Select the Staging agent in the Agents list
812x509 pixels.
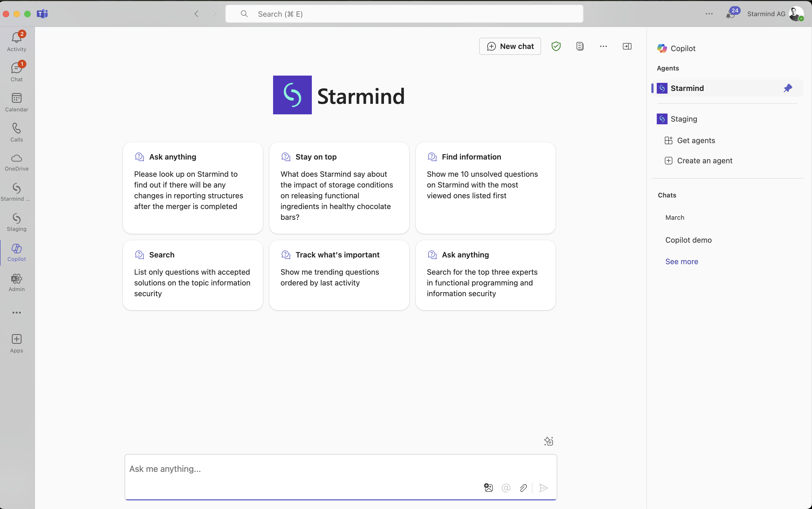coord(683,119)
